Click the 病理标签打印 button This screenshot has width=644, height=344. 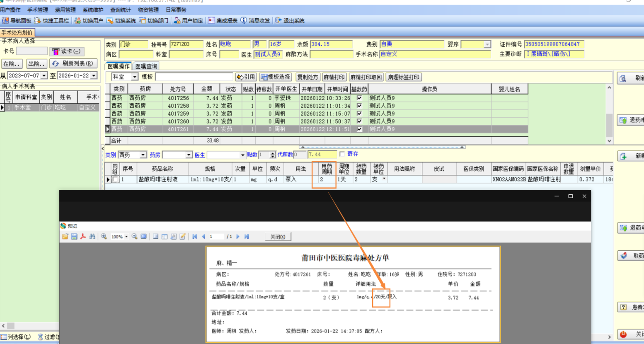404,77
